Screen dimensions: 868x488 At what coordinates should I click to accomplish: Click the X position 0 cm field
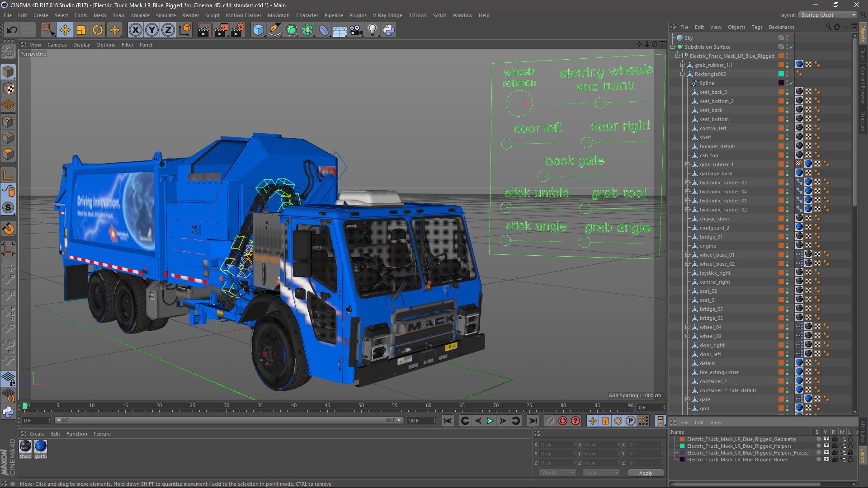tap(558, 445)
